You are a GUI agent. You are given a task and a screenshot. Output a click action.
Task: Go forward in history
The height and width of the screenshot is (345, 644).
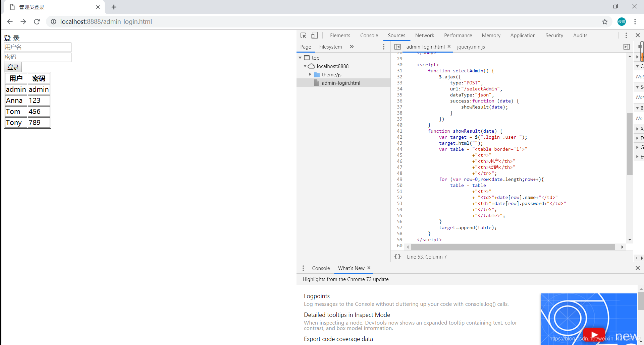(x=23, y=22)
